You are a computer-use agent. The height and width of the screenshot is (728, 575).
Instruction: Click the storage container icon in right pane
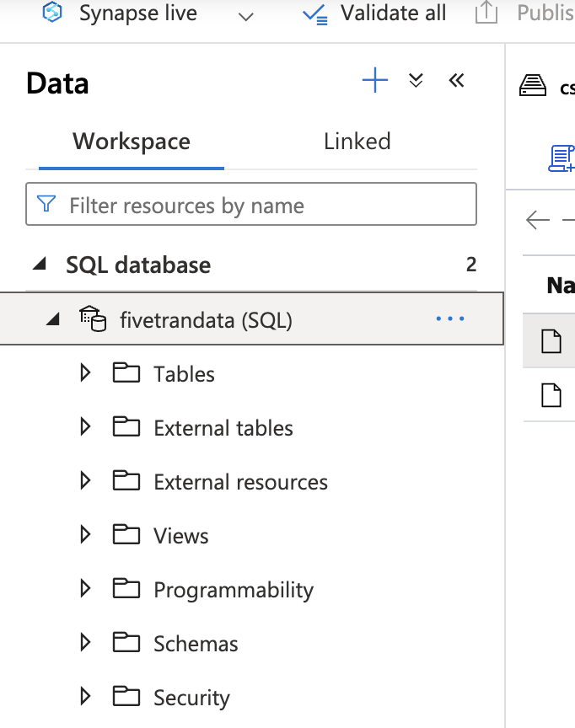click(532, 85)
